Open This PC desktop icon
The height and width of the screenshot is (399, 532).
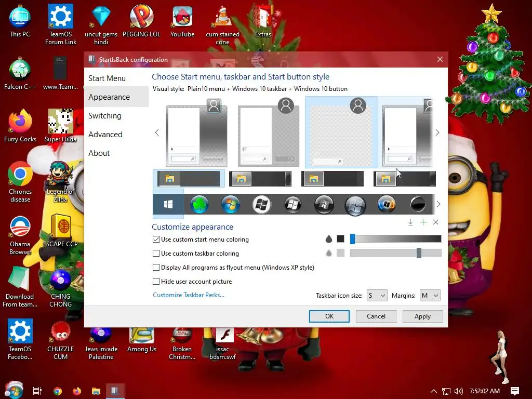point(20,21)
